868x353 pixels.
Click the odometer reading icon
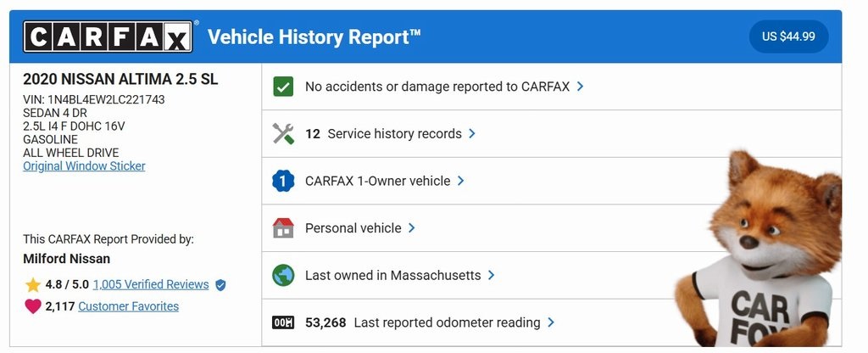283,322
